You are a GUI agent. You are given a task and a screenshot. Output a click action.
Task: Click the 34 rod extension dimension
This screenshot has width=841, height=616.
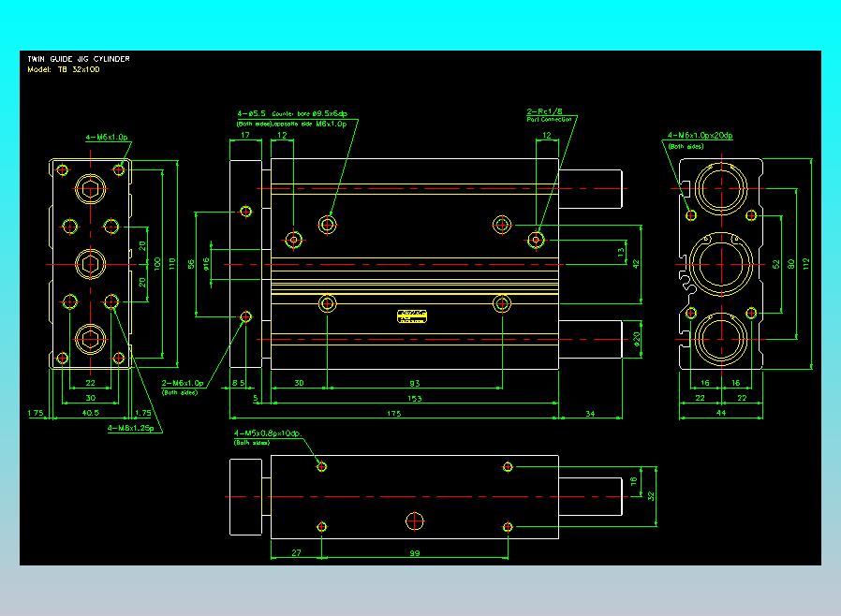click(x=590, y=414)
